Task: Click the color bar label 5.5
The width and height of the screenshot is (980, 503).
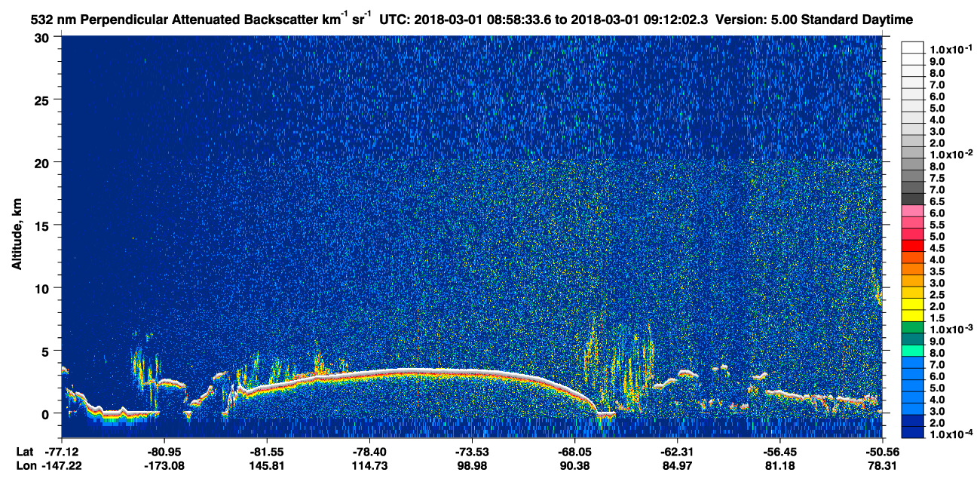Action: tap(937, 224)
